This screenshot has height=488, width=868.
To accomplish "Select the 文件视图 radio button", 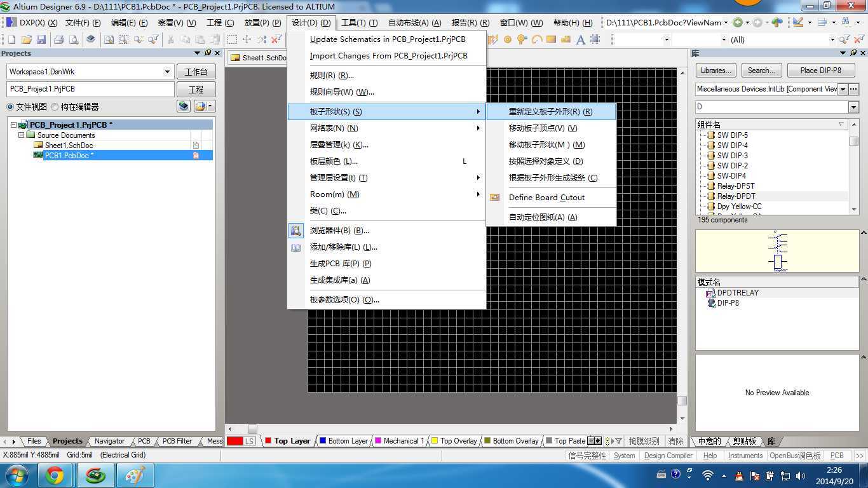I will [10, 107].
